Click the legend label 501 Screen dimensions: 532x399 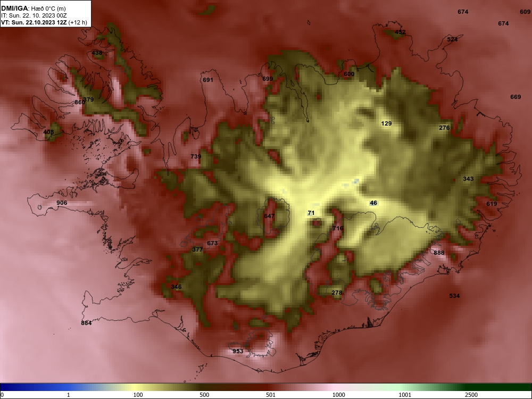coord(271,395)
